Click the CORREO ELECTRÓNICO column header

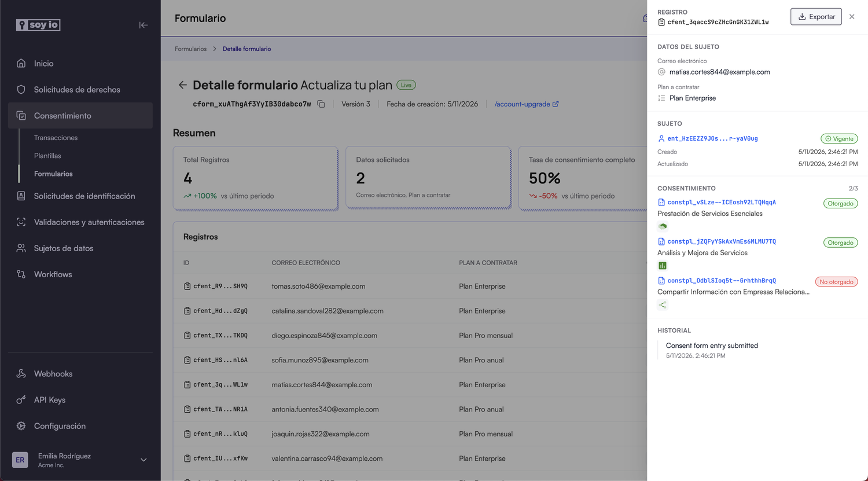(x=306, y=263)
